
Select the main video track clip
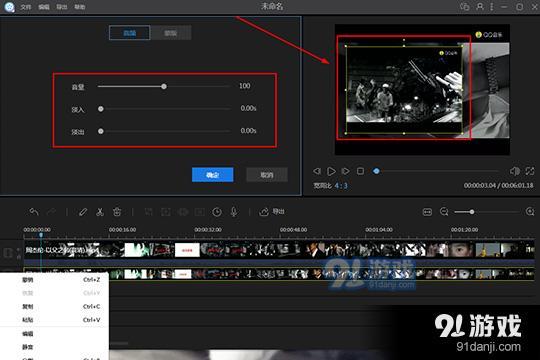[x=279, y=250]
